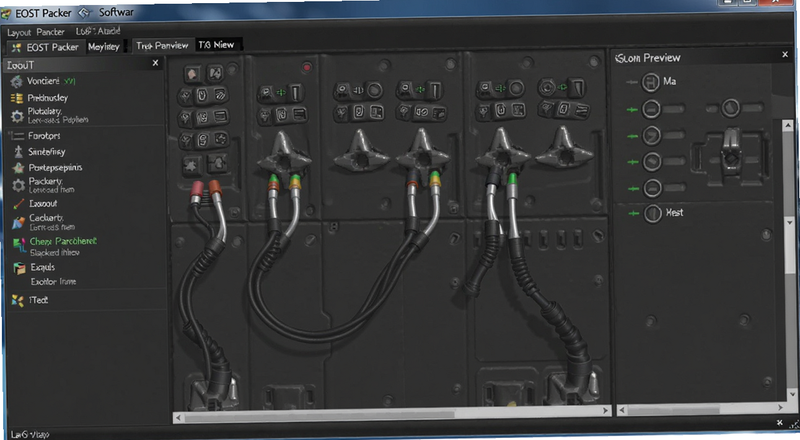This screenshot has width=800, height=440.
Task: Select the Slapkerd ihkev sub-label
Action: [55, 253]
